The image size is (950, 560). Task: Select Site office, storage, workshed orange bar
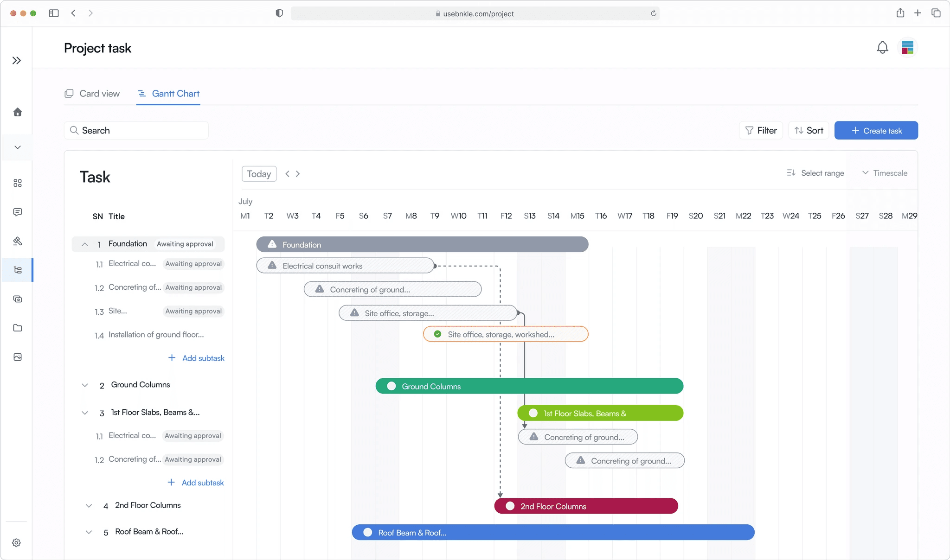pos(506,334)
